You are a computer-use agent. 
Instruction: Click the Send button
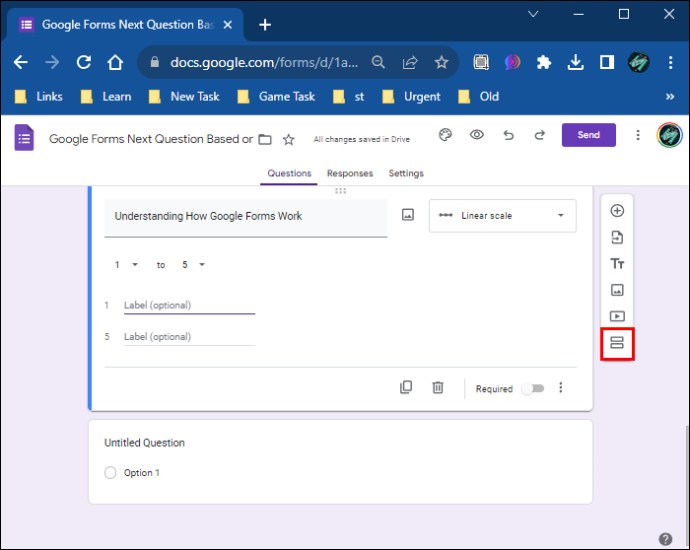(x=588, y=135)
